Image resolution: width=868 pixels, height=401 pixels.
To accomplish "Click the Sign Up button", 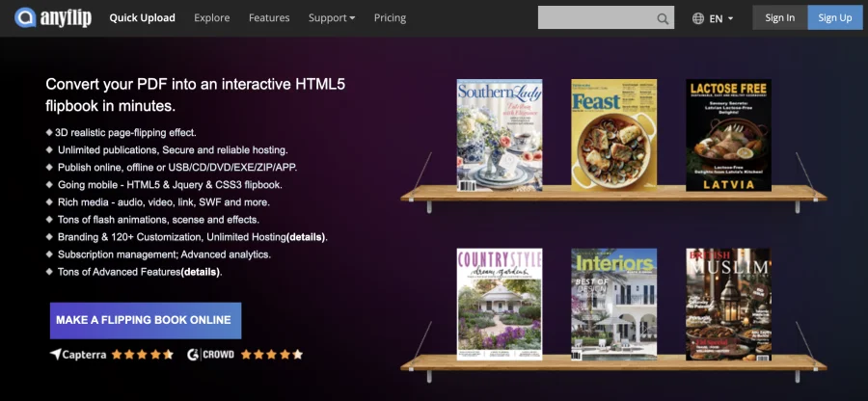I will 835,17.
